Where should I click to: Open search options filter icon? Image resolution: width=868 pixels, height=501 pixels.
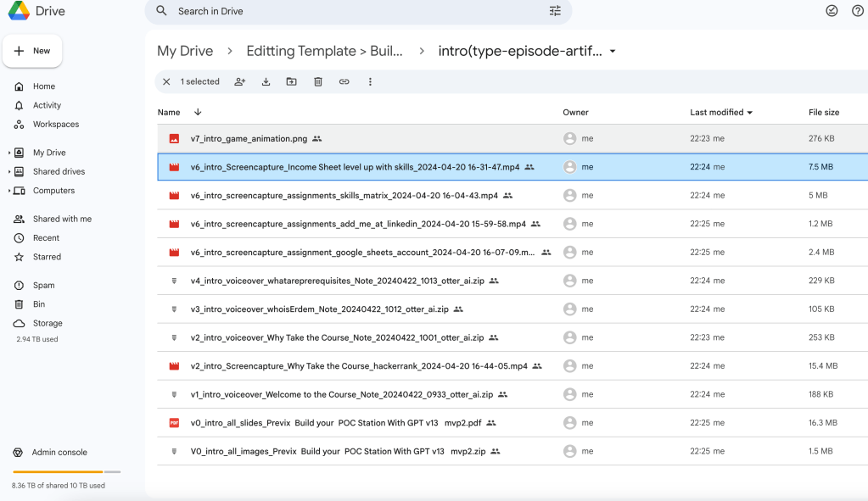[555, 11]
